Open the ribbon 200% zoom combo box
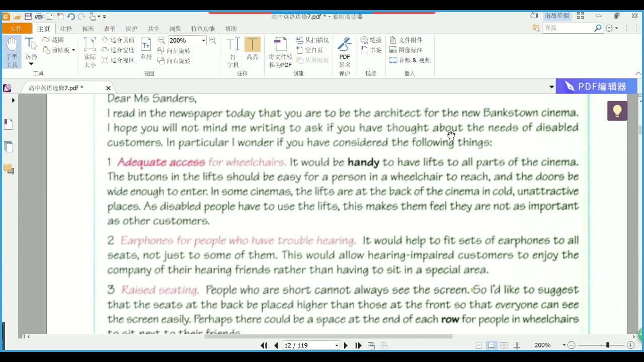 pos(187,40)
